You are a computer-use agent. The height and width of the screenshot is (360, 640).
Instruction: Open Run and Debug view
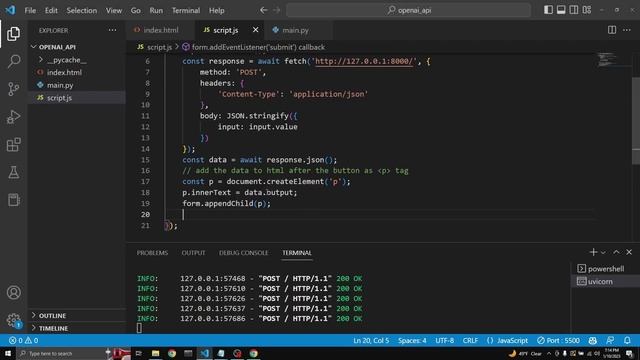coord(13,117)
